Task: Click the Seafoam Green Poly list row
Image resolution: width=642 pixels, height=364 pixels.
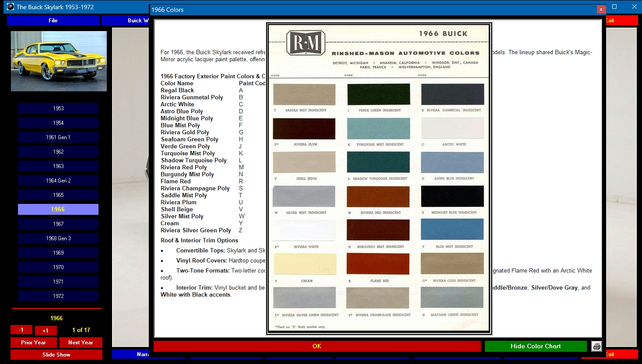Action: [x=202, y=139]
